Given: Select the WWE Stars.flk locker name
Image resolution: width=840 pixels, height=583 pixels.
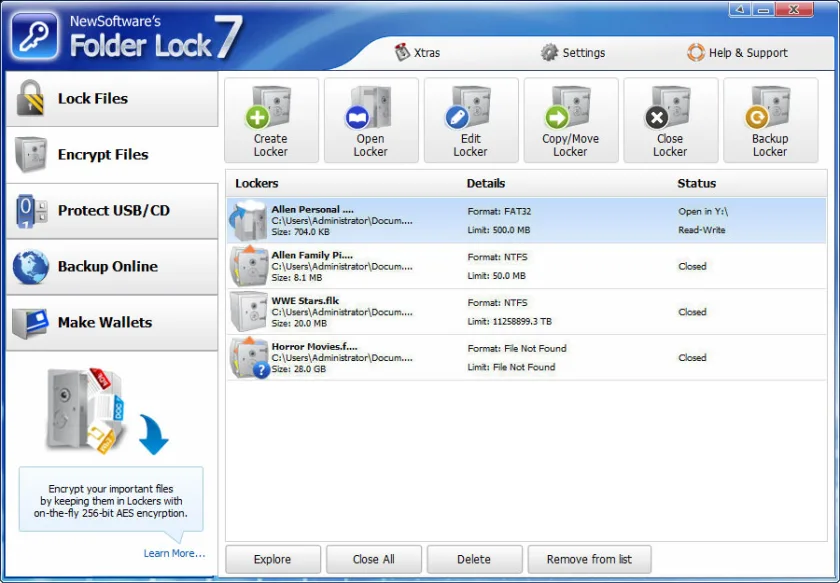Looking at the screenshot, I should click(x=305, y=301).
